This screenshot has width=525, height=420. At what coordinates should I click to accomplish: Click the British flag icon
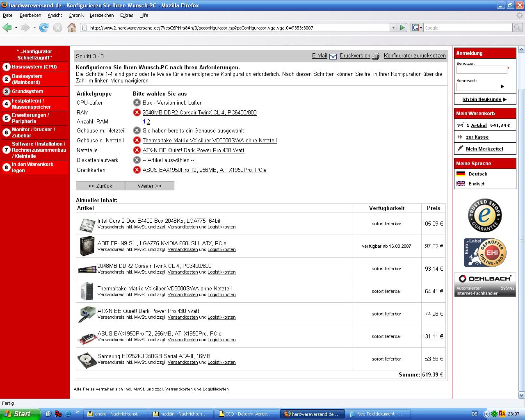[x=461, y=184]
